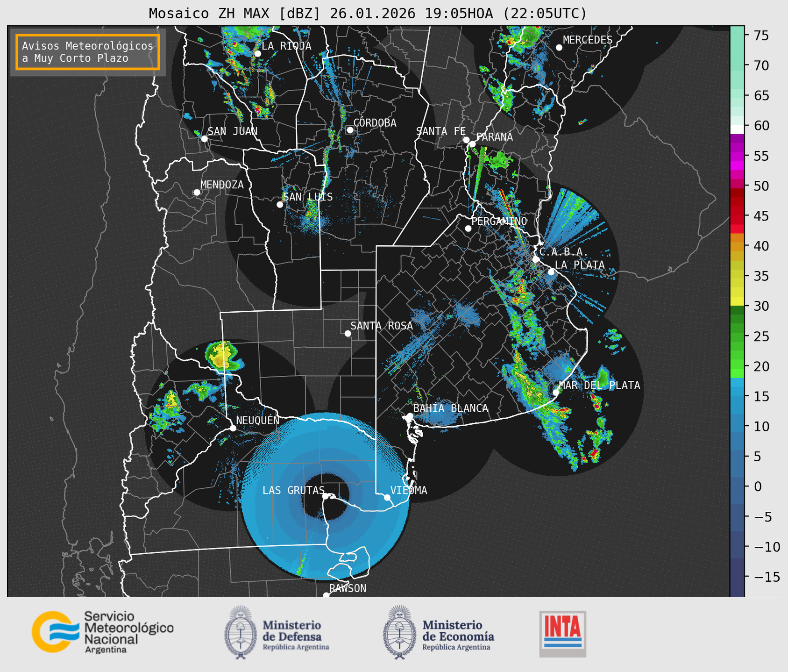
Task: Click the PERGAMINO city marker dot
Action: point(468,229)
